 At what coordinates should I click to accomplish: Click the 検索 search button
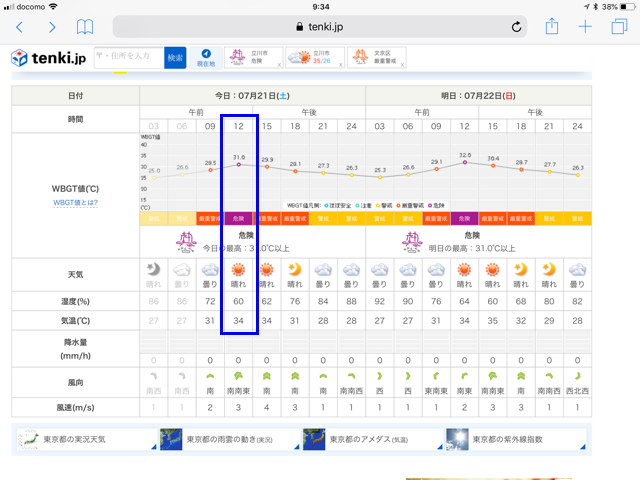point(175,57)
